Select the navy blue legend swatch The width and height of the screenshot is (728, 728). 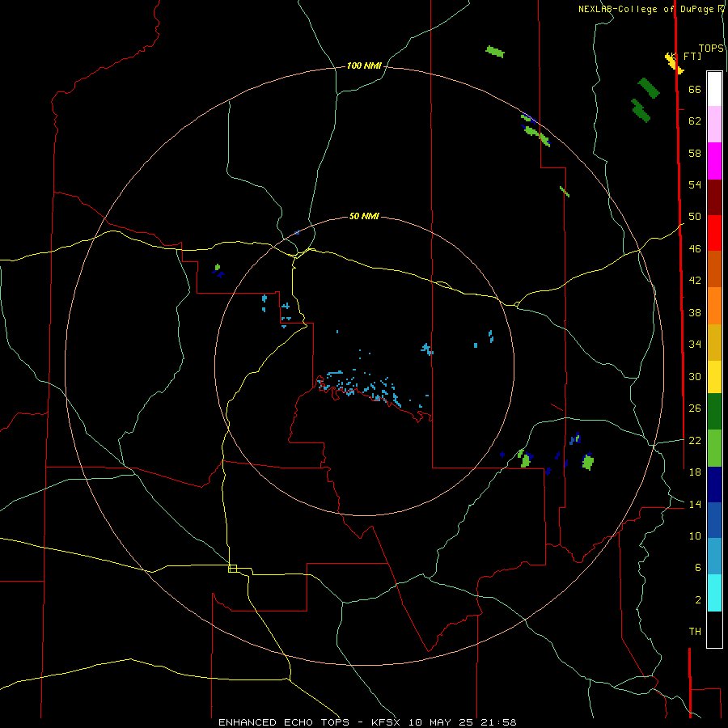coord(714,485)
